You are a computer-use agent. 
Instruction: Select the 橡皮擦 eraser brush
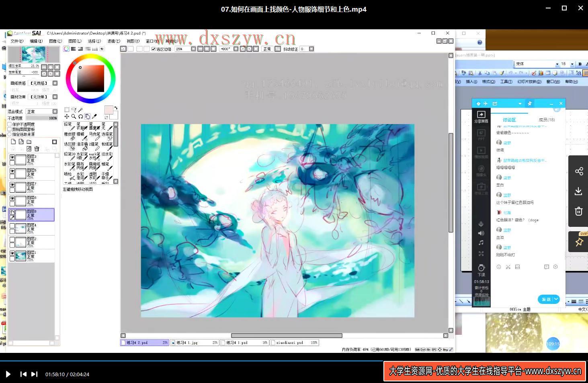click(70, 136)
